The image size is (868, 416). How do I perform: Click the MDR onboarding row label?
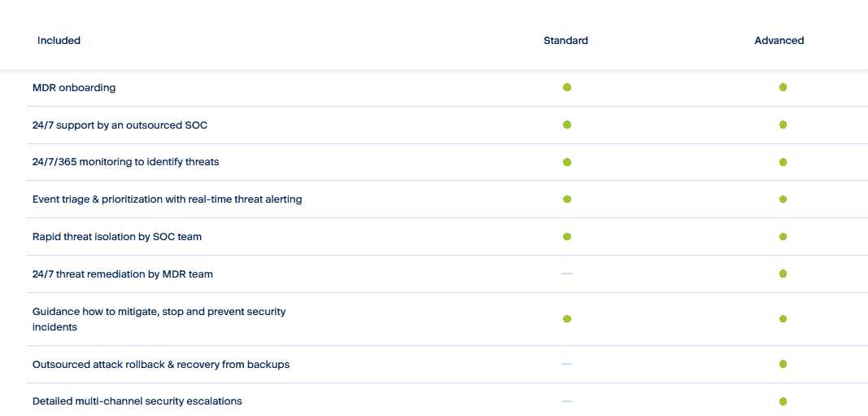(x=74, y=88)
